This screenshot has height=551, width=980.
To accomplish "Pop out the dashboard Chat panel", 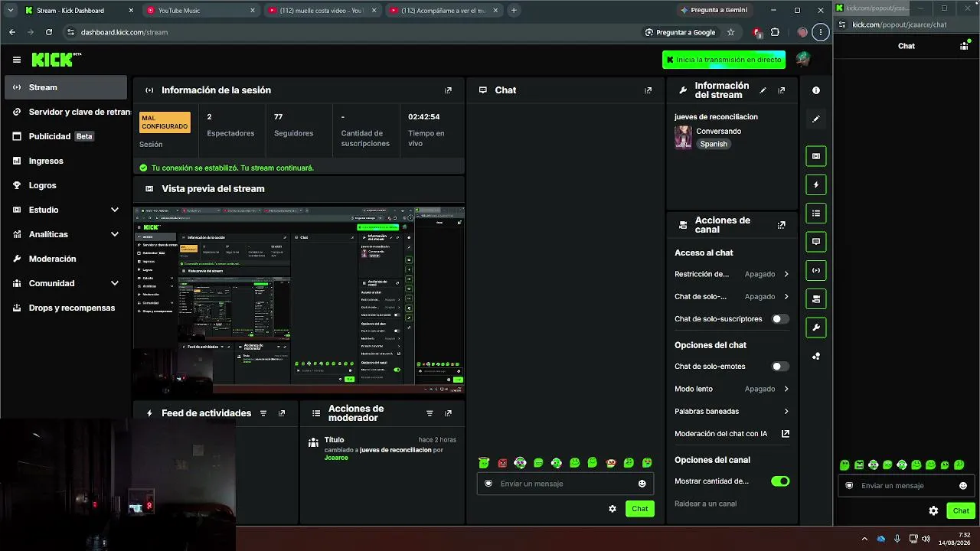I will (648, 90).
